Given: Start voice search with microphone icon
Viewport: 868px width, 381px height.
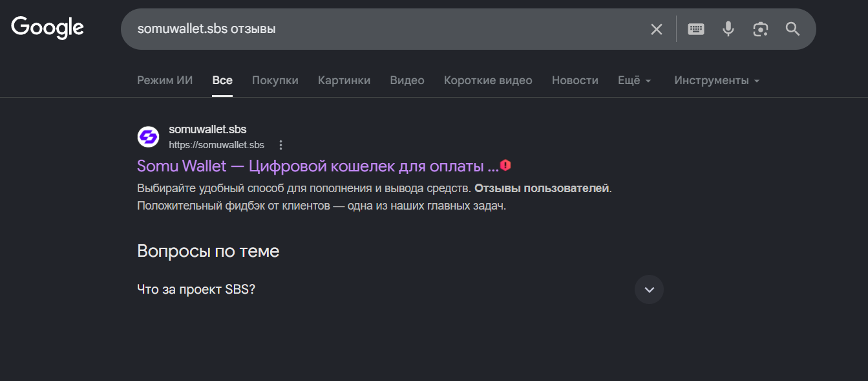Looking at the screenshot, I should coord(728,29).
